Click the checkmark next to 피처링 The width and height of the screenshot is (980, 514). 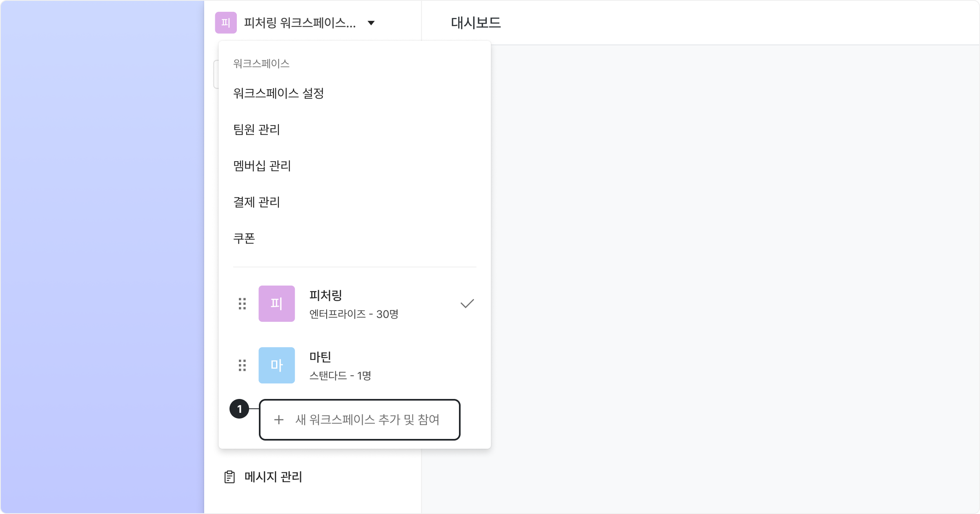pos(467,304)
